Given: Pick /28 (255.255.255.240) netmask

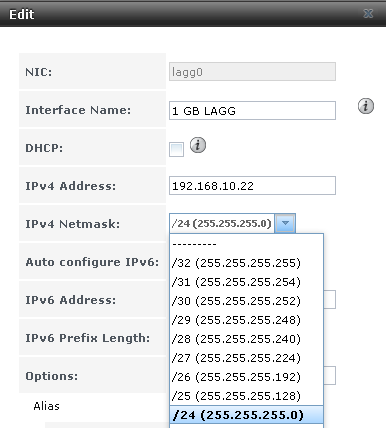Looking at the screenshot, I should [246, 339].
